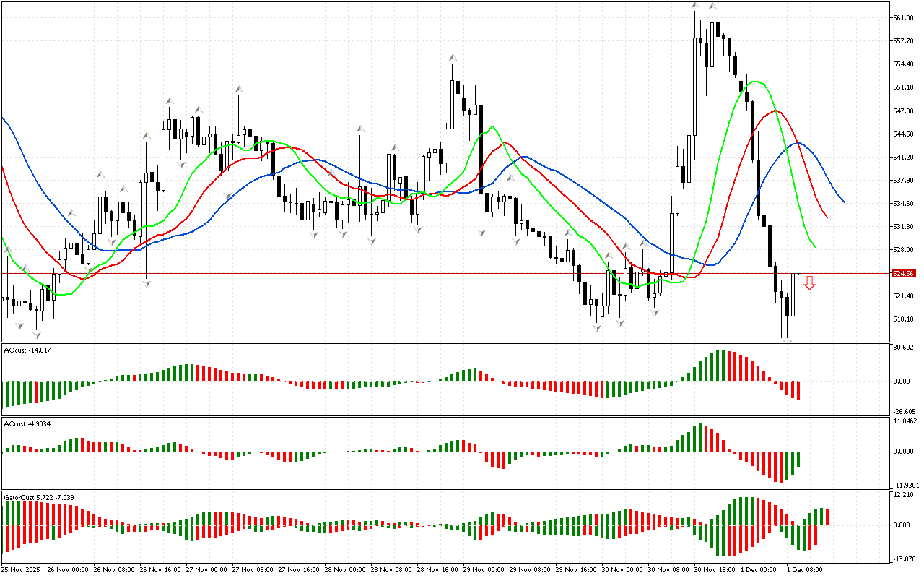The image size is (924, 578).
Task: Click the 30.602 AO scale value
Action: coord(904,348)
